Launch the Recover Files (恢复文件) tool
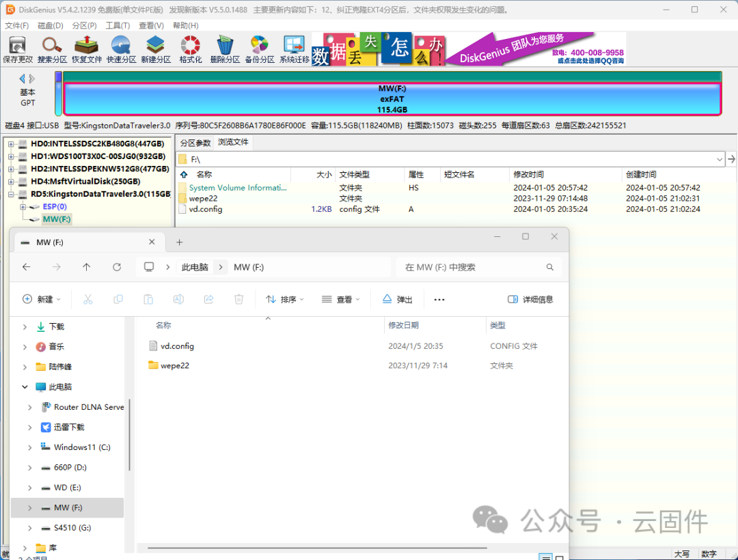The image size is (738, 560). click(x=87, y=49)
